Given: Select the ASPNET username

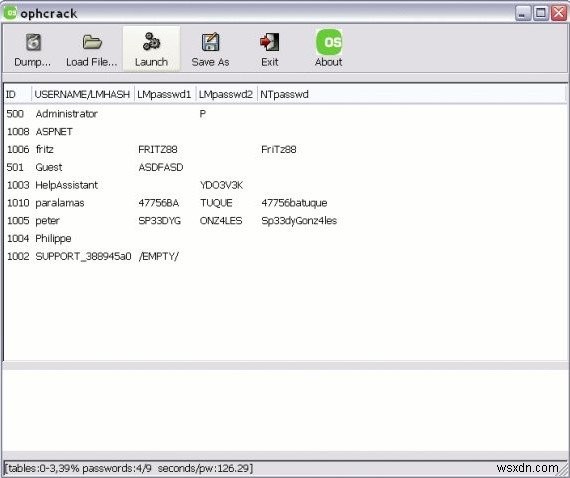Looking at the screenshot, I should click(x=54, y=132).
